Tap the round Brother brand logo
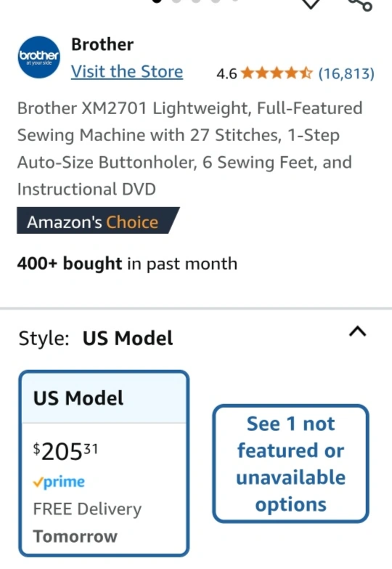392x569 pixels. (x=38, y=57)
